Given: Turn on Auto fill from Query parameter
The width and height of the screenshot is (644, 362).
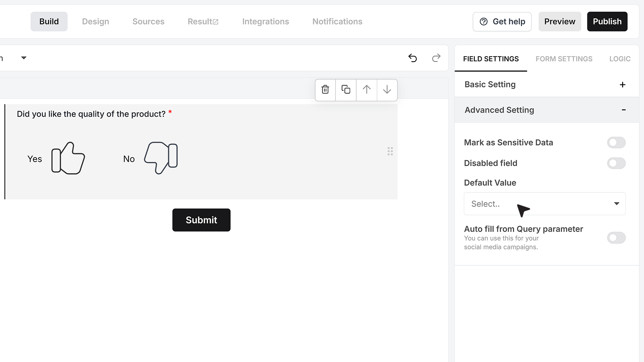Looking at the screenshot, I should [x=616, y=238].
